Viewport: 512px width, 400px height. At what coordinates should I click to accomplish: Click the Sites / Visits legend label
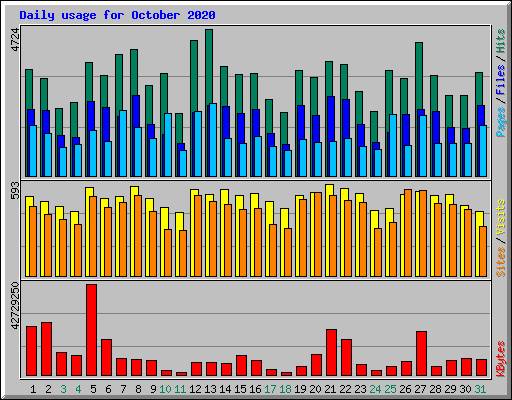click(501, 238)
